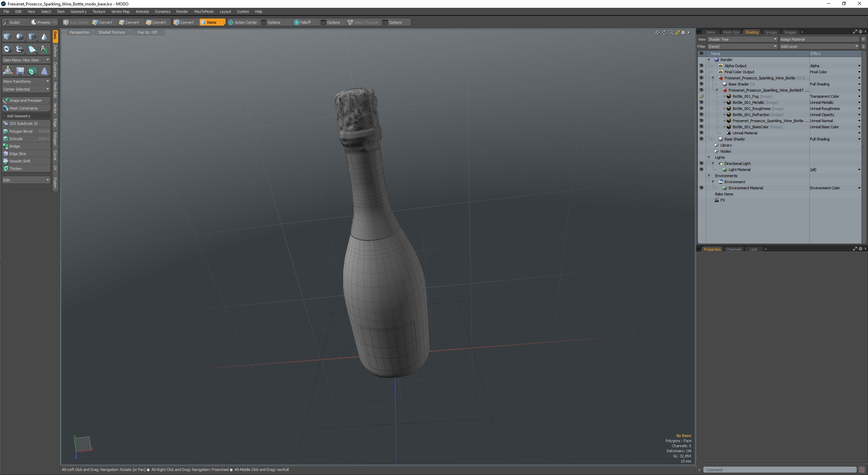Hide the Alpha Output layer
This screenshot has width=868, height=475.
701,66
